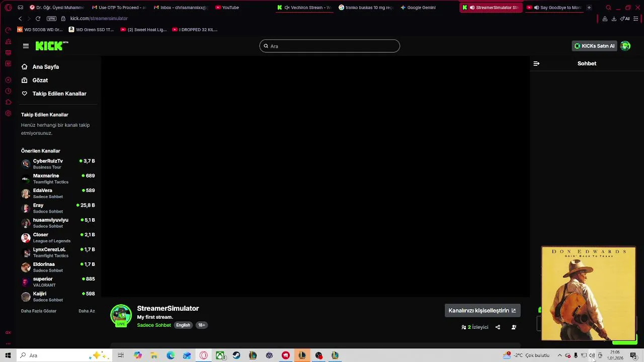Image resolution: width=644 pixels, height=362 pixels.
Task: Open Sadece Sohbet category link
Action: click(154, 325)
